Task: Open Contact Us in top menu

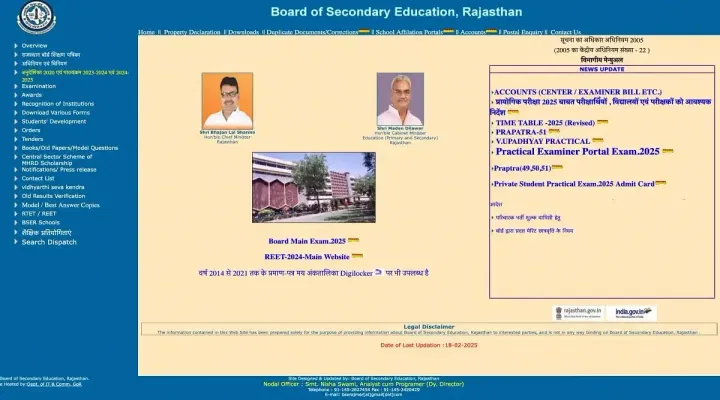Action: coord(565,32)
